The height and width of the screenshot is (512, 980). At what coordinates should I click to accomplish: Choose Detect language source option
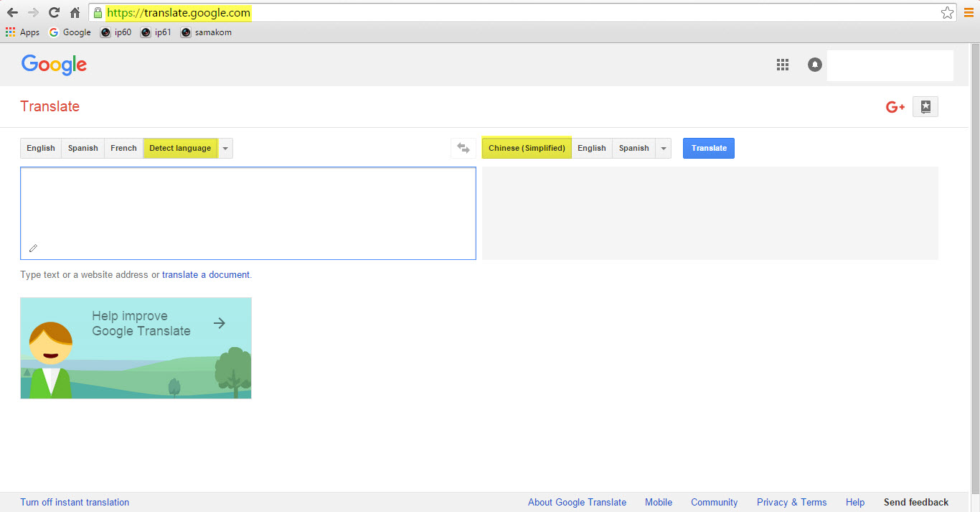click(x=180, y=148)
